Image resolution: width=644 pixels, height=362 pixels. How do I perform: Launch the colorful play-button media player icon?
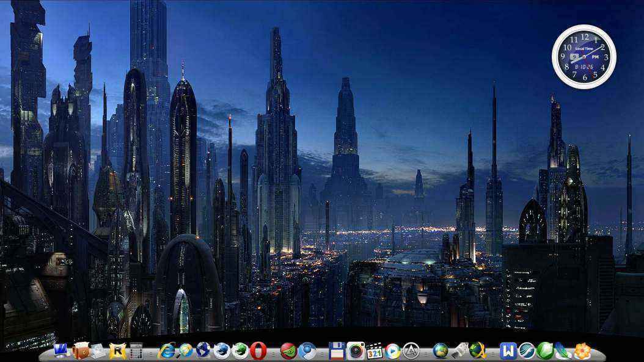[x=393, y=351]
